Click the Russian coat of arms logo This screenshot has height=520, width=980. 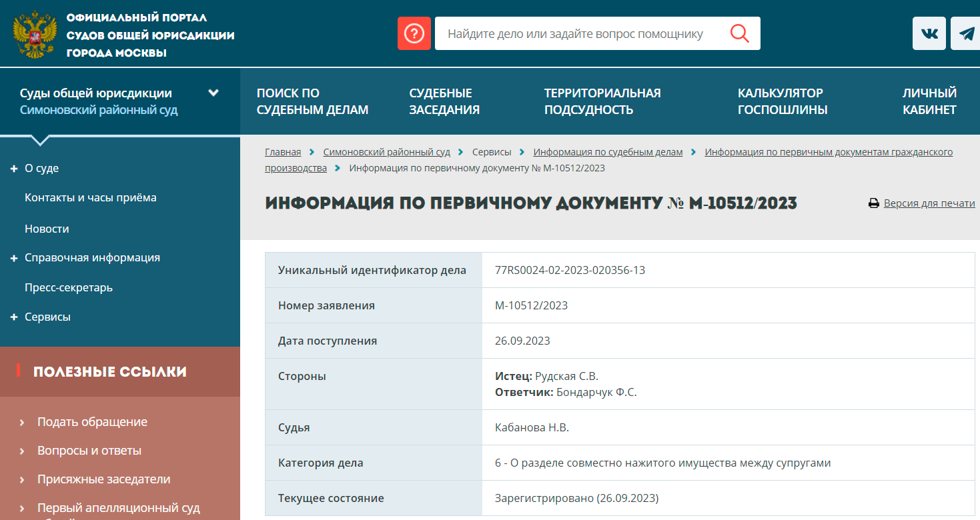(35, 33)
